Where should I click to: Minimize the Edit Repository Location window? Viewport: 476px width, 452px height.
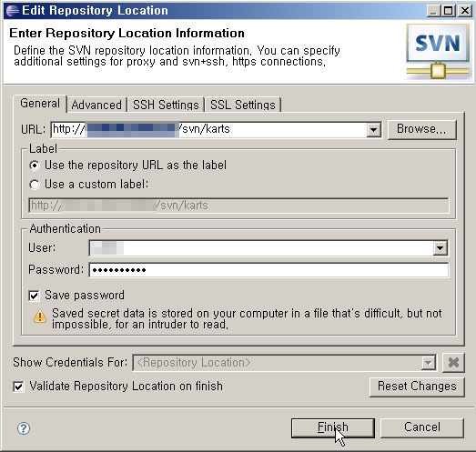pyautogui.click(x=433, y=11)
